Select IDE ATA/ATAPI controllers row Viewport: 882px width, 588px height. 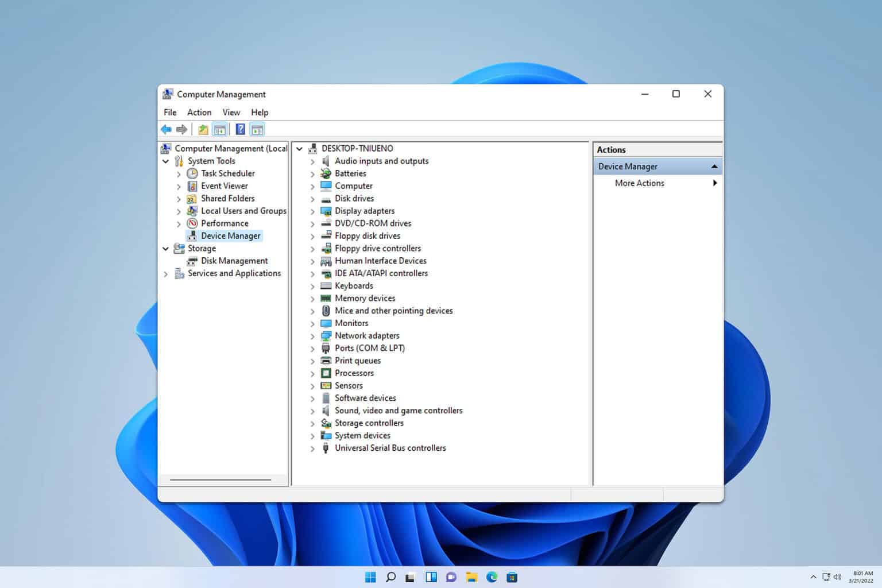[x=381, y=273]
